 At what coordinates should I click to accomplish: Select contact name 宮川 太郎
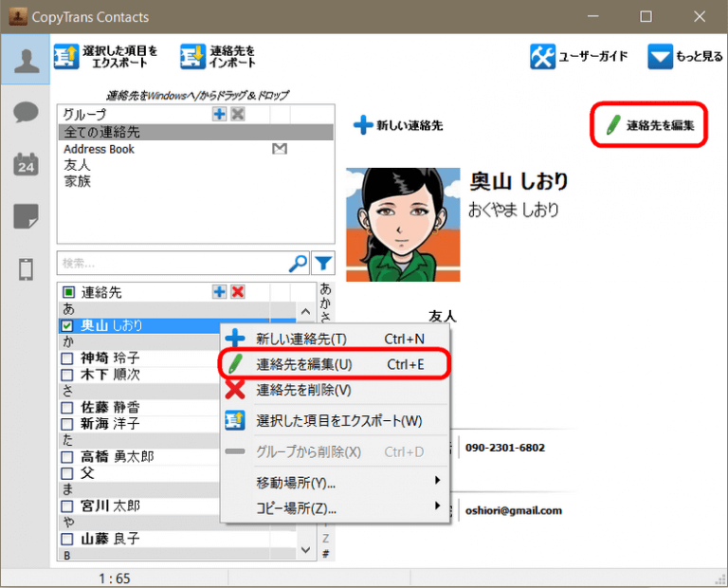tap(110, 505)
